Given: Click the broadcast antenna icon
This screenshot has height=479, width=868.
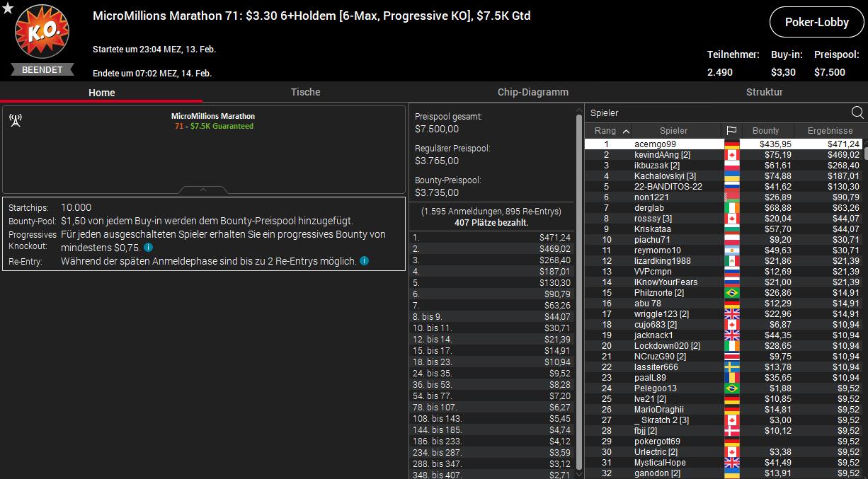Looking at the screenshot, I should coord(16,120).
